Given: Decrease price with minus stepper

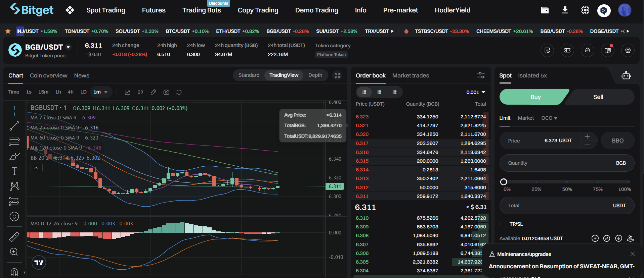Looking at the screenshot, I should tap(587, 145).
